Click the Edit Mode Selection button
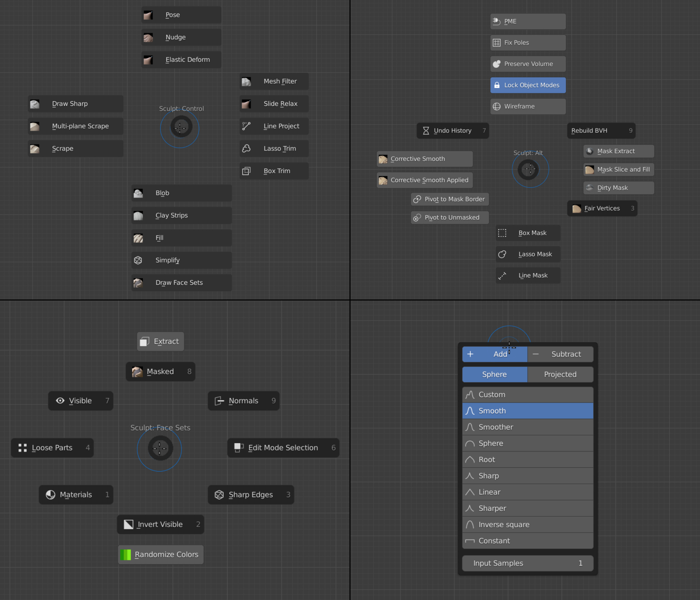Image resolution: width=700 pixels, height=600 pixels. coord(283,448)
